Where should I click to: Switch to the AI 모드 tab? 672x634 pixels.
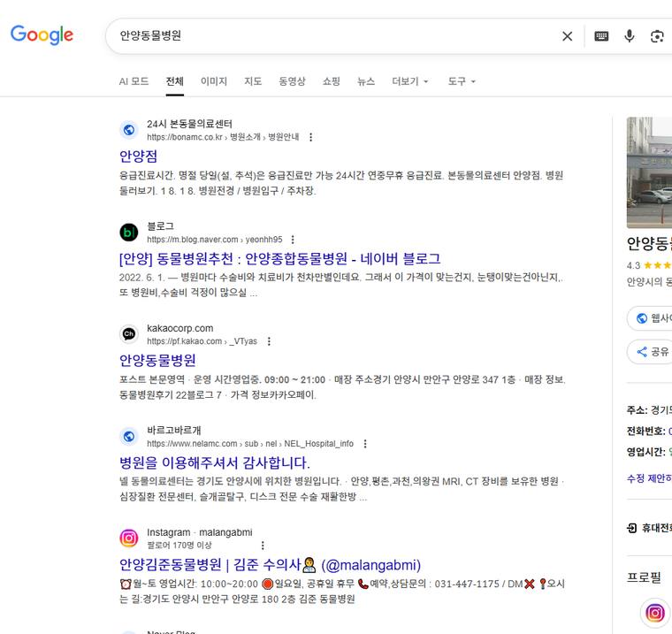(x=134, y=81)
